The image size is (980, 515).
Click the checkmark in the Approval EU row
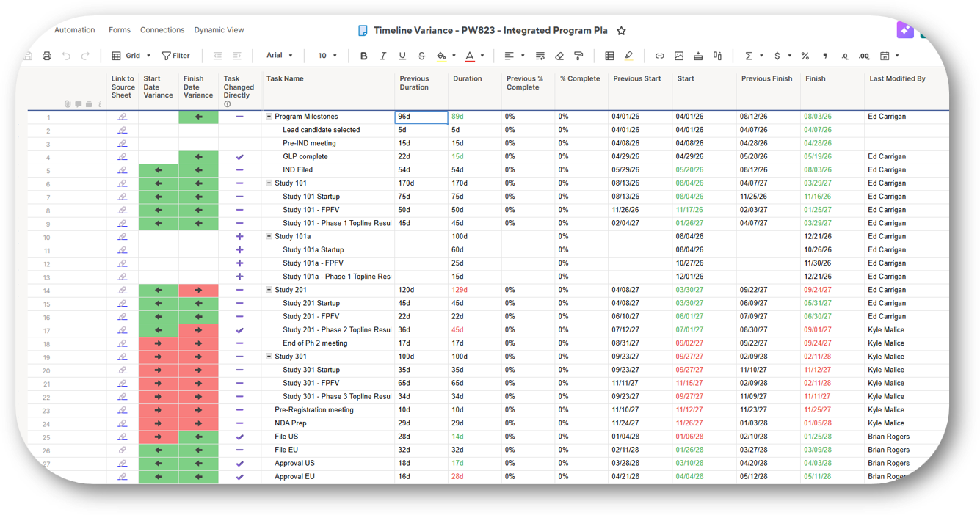239,477
